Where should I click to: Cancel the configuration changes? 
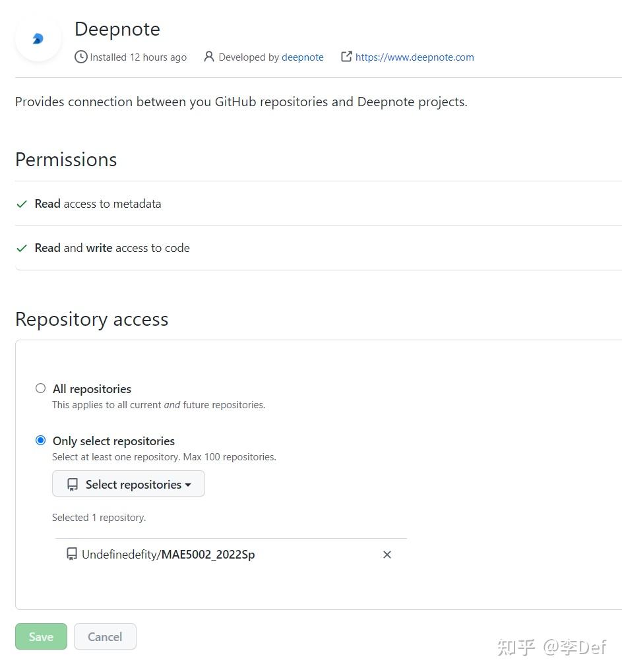[x=105, y=636]
